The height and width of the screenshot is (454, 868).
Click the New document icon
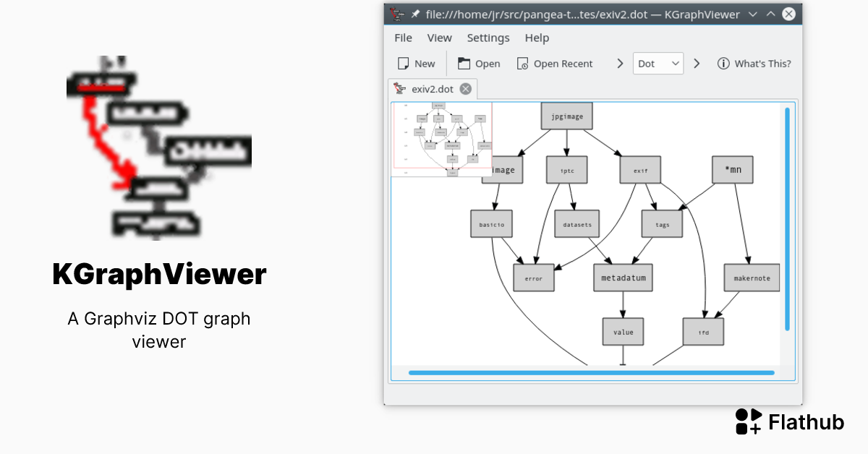[x=401, y=64]
